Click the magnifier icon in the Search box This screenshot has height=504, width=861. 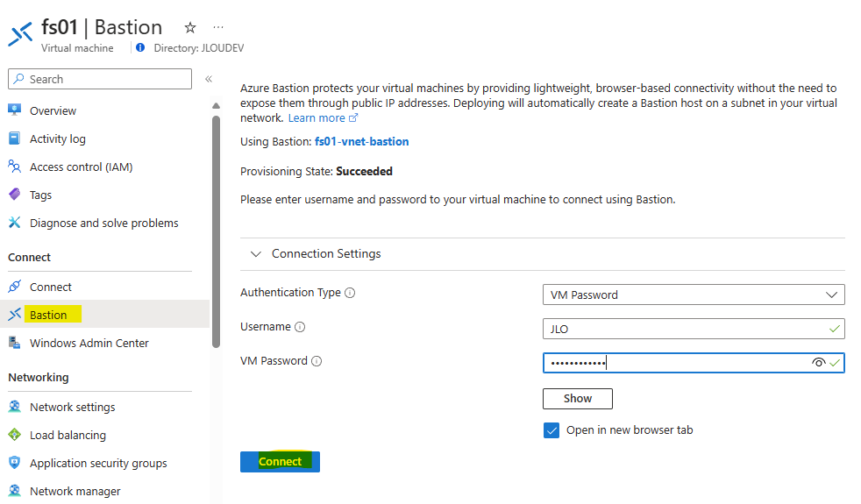[x=18, y=79]
